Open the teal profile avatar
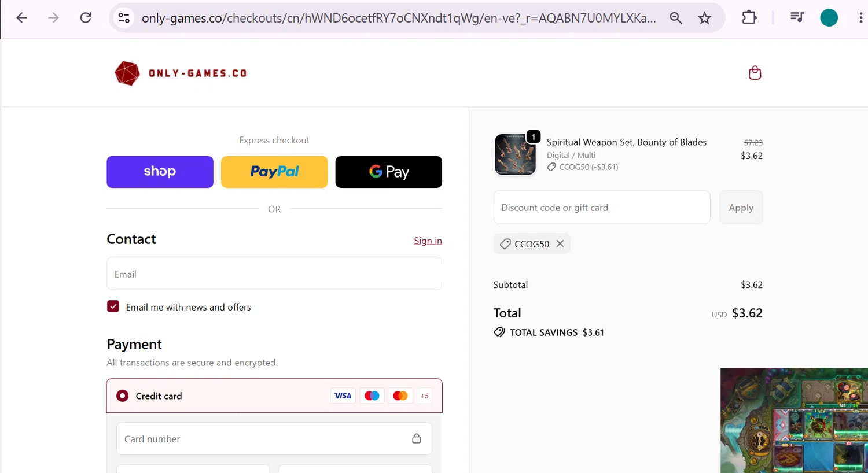Image resolution: width=868 pixels, height=473 pixels. pyautogui.click(x=829, y=18)
